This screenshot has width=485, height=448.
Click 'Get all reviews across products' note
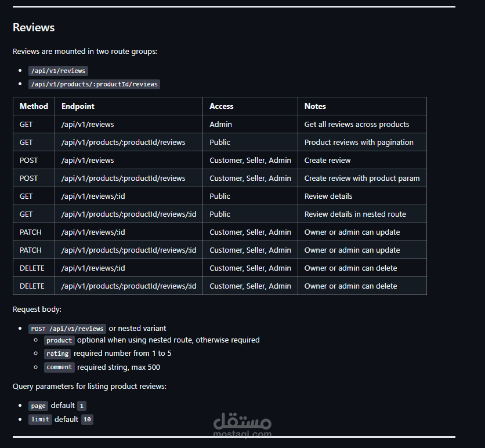[357, 124]
